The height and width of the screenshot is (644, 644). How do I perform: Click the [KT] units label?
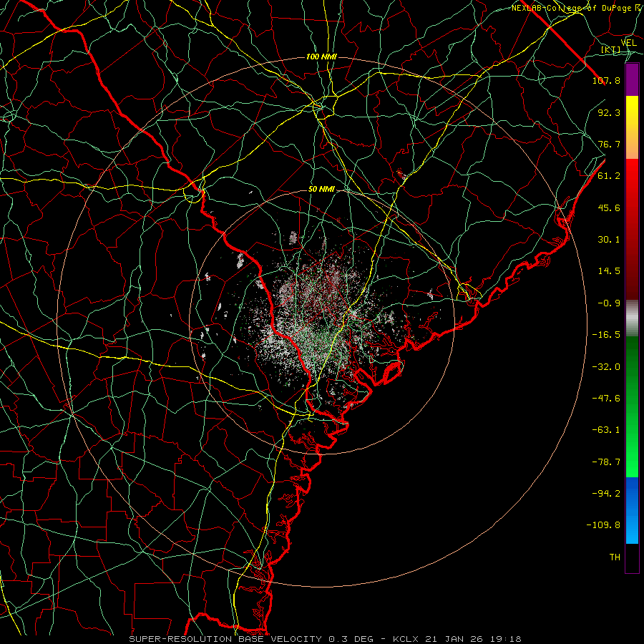click(611, 50)
